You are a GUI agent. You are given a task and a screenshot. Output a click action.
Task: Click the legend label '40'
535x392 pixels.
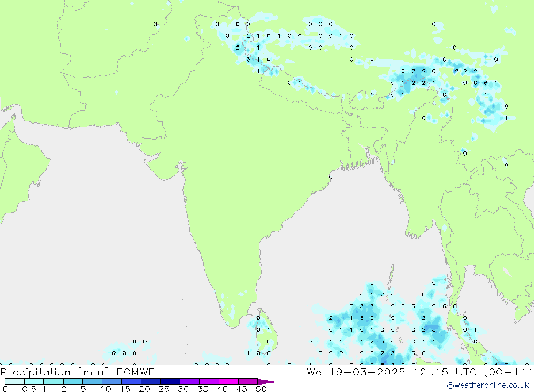(222, 389)
